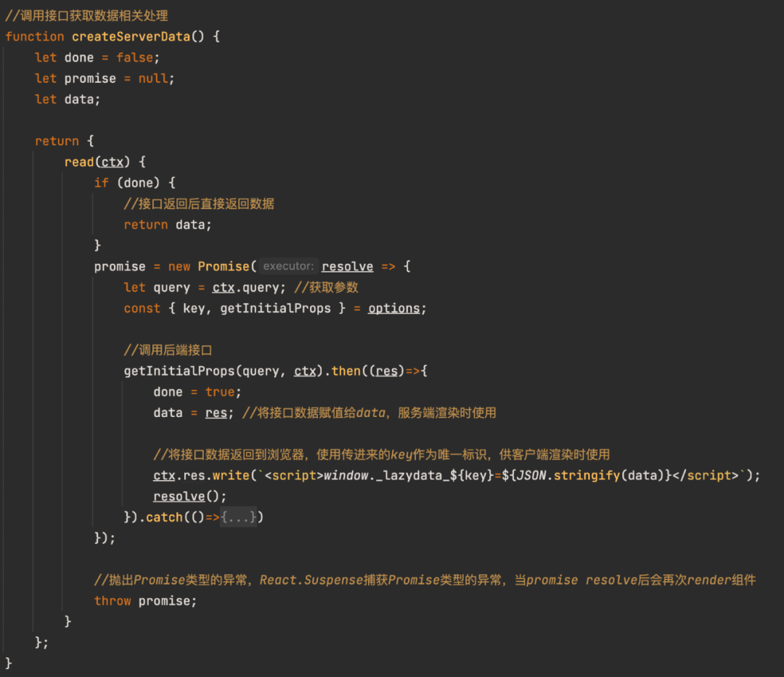This screenshot has width=784, height=677.
Task: Click the const keyword on the destructuring line
Action: [142, 308]
